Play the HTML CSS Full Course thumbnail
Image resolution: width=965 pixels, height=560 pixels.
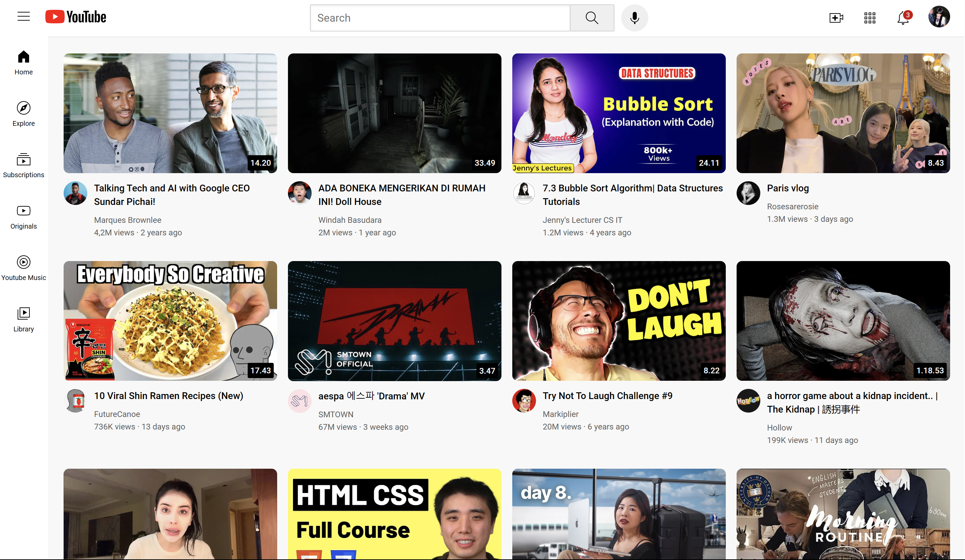click(395, 514)
